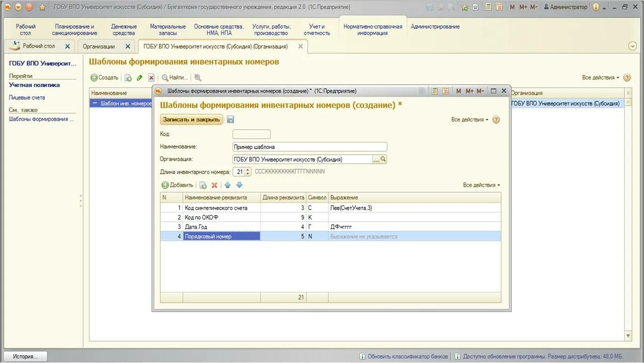This screenshot has width=644, height=363.
Task: Open the Организация magnifier button
Action: 383,159
